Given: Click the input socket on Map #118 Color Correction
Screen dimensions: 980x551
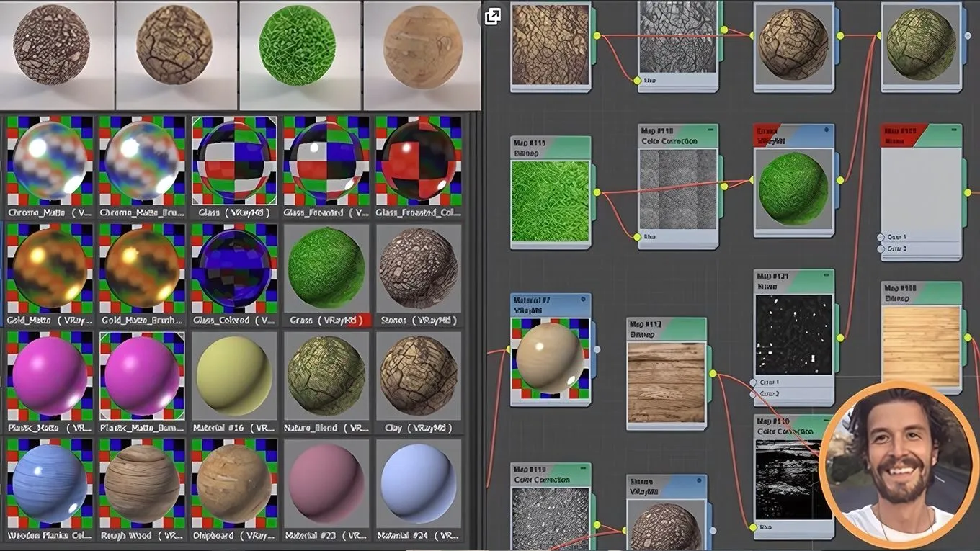Looking at the screenshot, I should 636,238.
